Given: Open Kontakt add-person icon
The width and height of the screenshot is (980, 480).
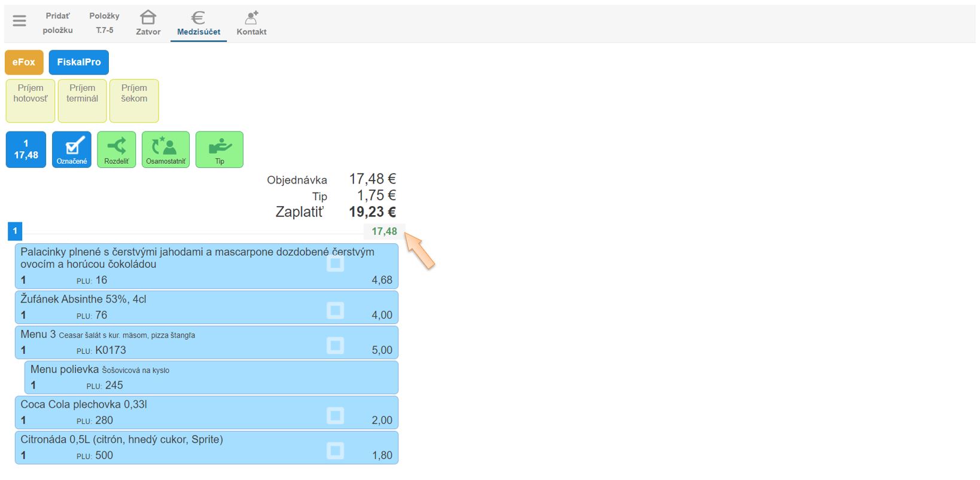Looking at the screenshot, I should pyautogui.click(x=251, y=18).
